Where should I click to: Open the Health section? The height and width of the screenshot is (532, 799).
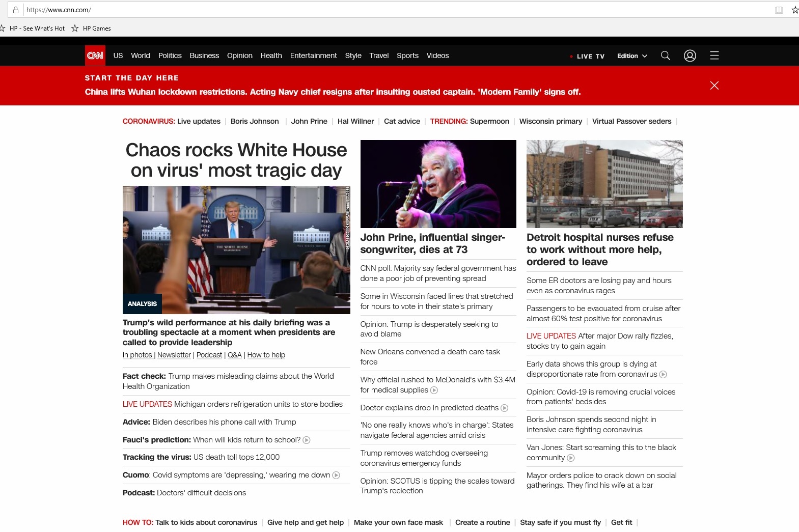(x=271, y=55)
